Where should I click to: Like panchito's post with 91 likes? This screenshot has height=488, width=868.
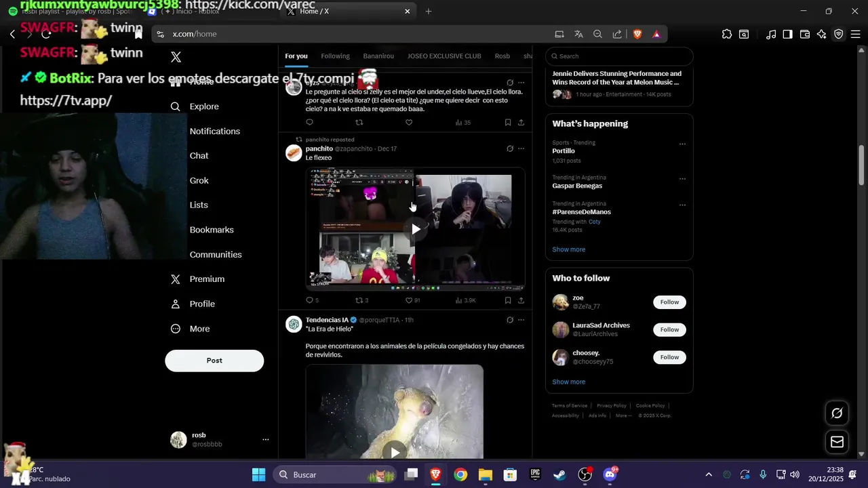click(x=412, y=300)
